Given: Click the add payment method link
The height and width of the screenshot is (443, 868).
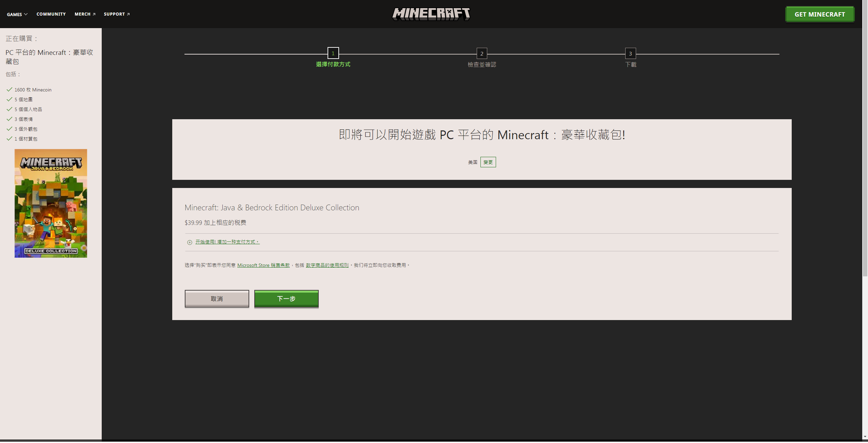Looking at the screenshot, I should [x=227, y=242].
